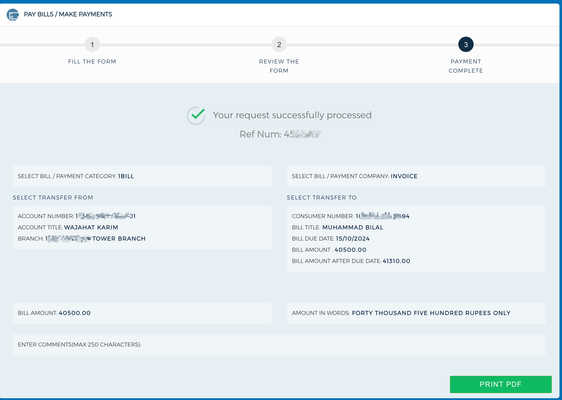Screen dimensions: 562x400
Task: Click the Payment Complete step label
Action: (466, 66)
